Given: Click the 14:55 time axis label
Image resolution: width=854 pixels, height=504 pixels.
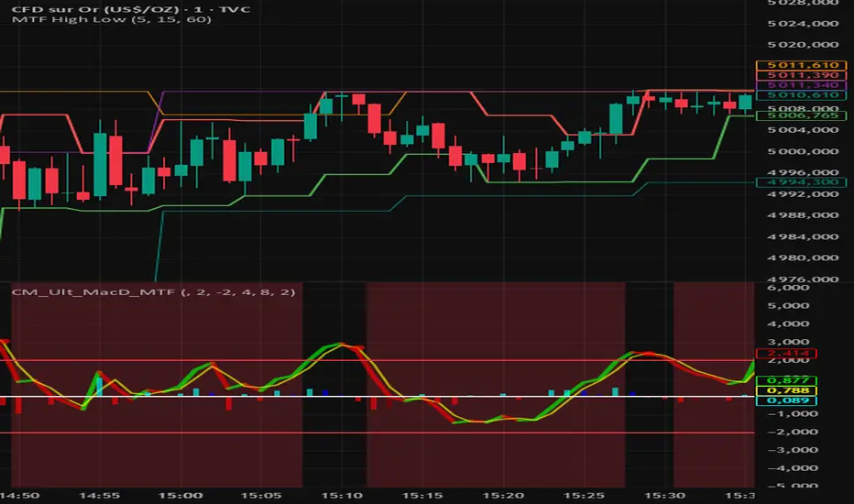Looking at the screenshot, I should coord(99,496).
